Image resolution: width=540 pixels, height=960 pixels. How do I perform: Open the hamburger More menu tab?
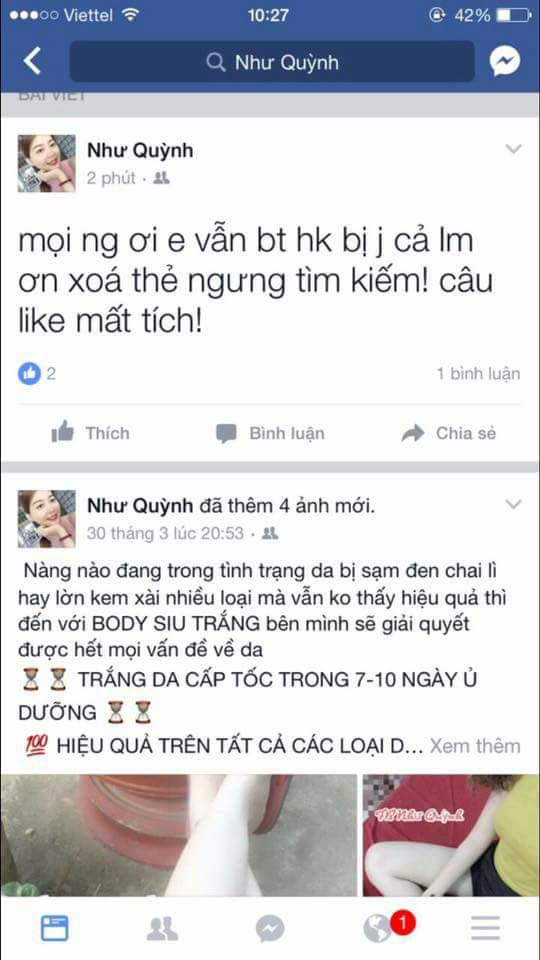tap(486, 929)
